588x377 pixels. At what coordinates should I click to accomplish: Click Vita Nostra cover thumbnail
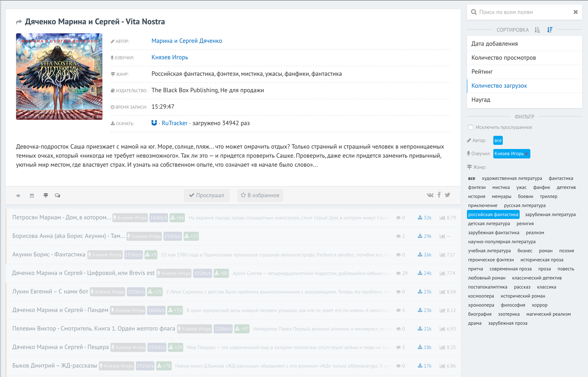pos(59,77)
